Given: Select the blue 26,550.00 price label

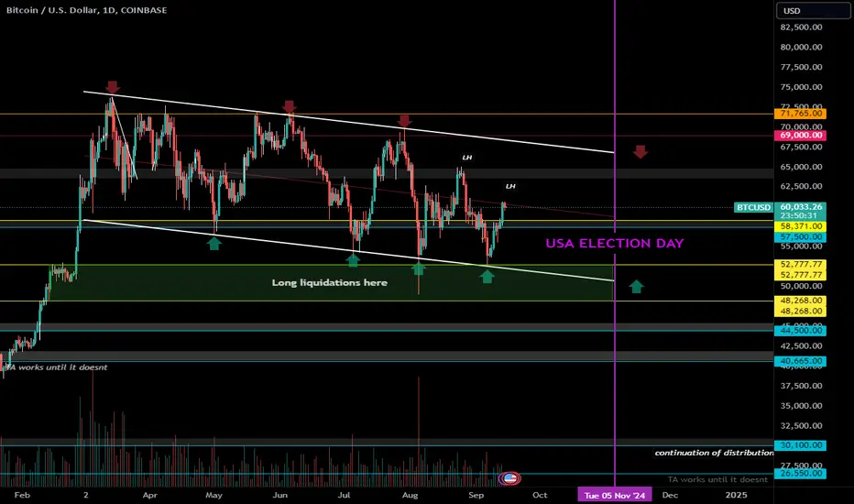Looking at the screenshot, I should pyautogui.click(x=800, y=474).
